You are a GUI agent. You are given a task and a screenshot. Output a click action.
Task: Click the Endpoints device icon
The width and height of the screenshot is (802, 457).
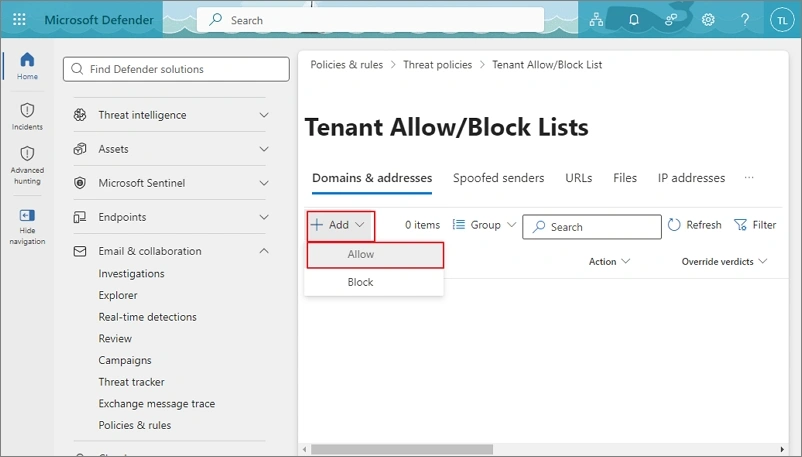80,217
